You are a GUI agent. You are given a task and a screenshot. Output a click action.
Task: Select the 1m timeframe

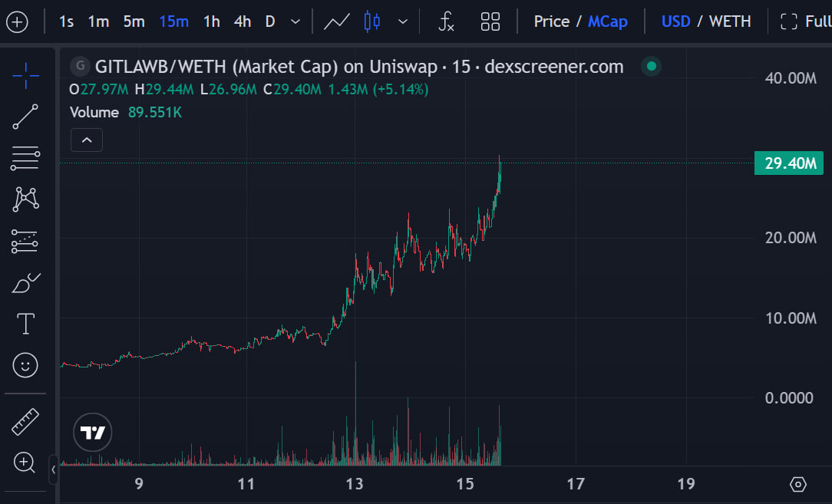tap(99, 21)
